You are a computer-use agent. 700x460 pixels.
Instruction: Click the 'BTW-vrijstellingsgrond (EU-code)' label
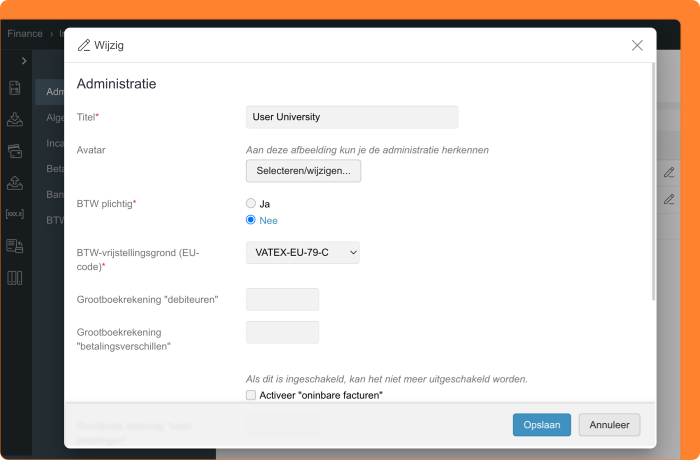(138, 259)
